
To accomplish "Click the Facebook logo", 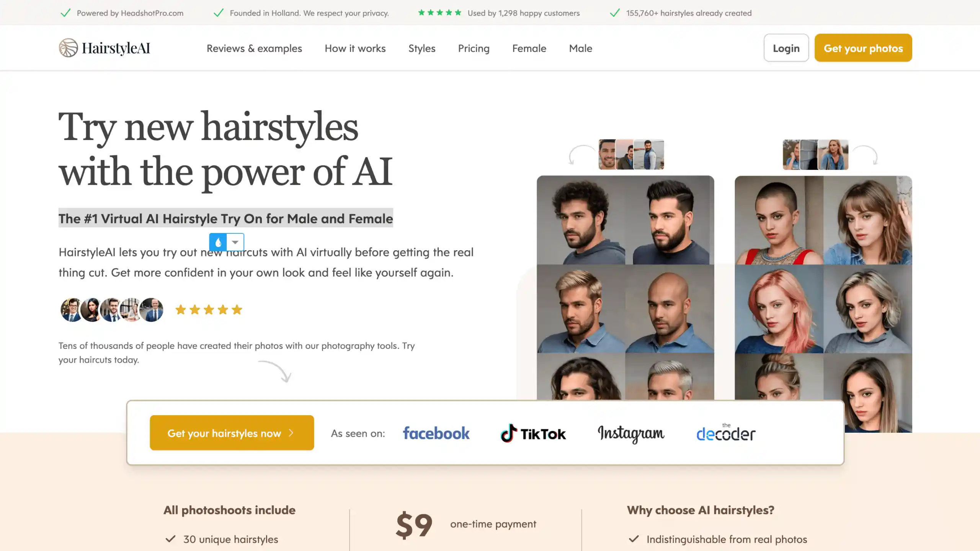I will click(x=436, y=433).
